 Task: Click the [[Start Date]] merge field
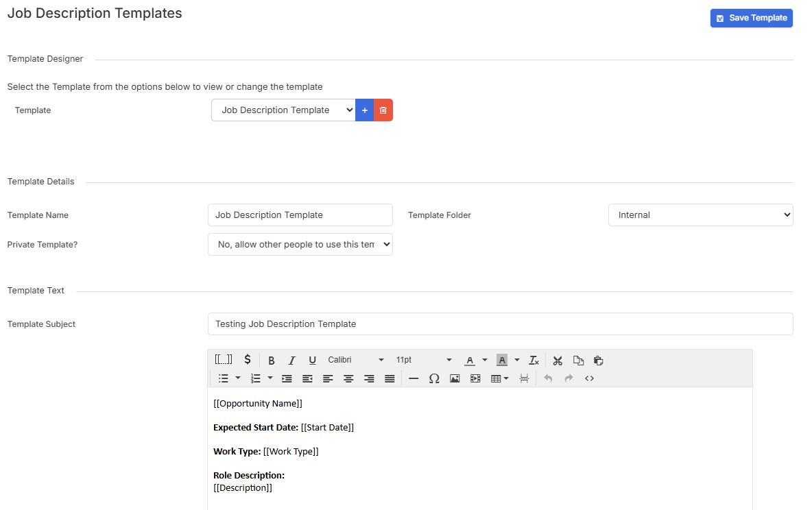pyautogui.click(x=327, y=427)
